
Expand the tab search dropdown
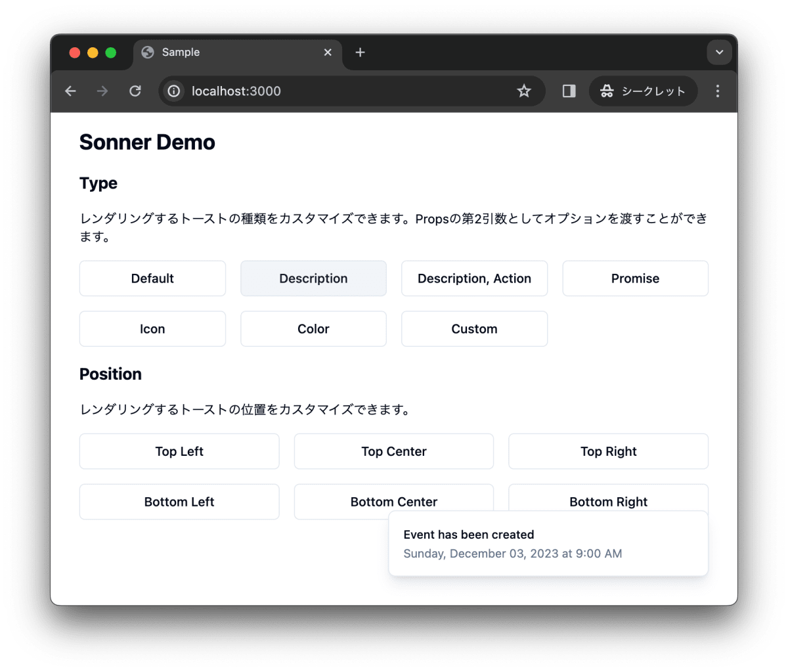(x=720, y=53)
